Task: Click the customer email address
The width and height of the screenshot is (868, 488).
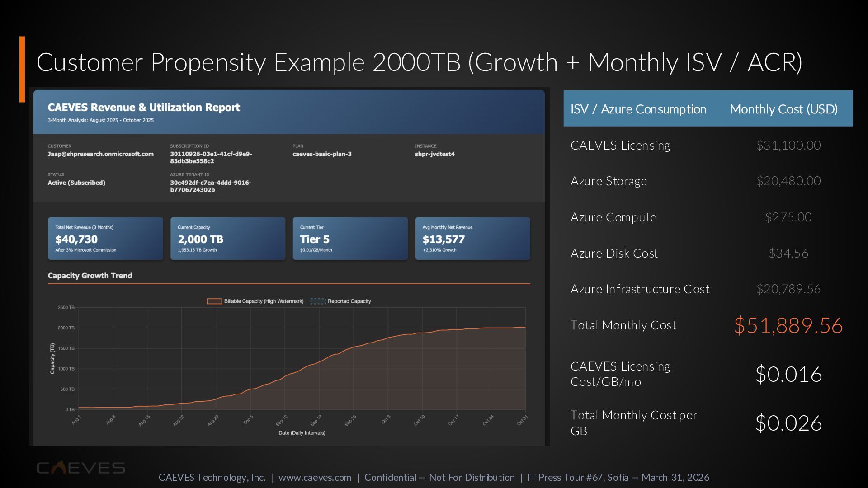Action: coord(100,154)
